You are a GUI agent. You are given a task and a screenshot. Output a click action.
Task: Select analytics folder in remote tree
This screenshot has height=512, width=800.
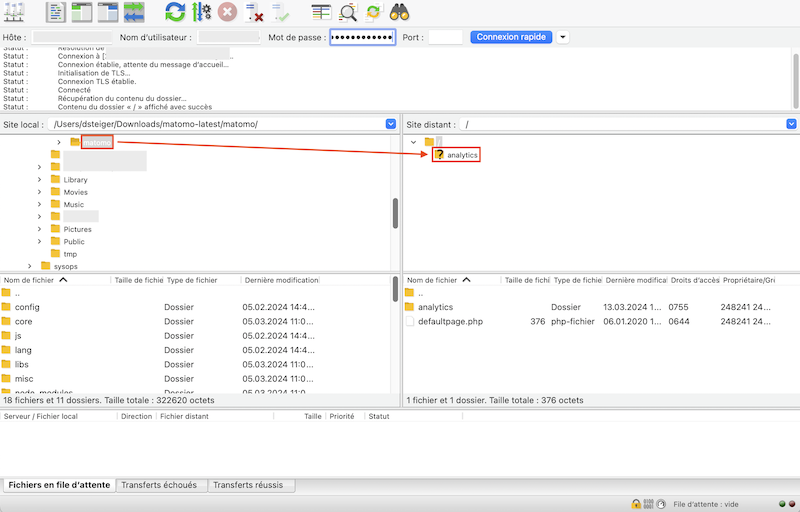click(x=462, y=155)
